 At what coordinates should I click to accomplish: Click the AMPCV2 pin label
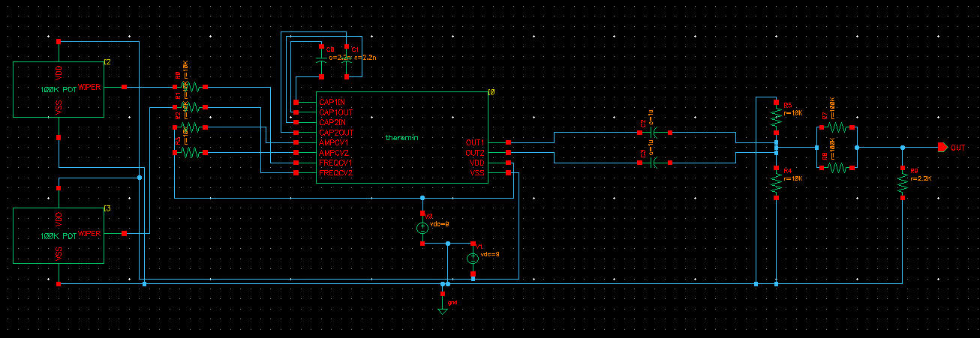click(x=333, y=152)
